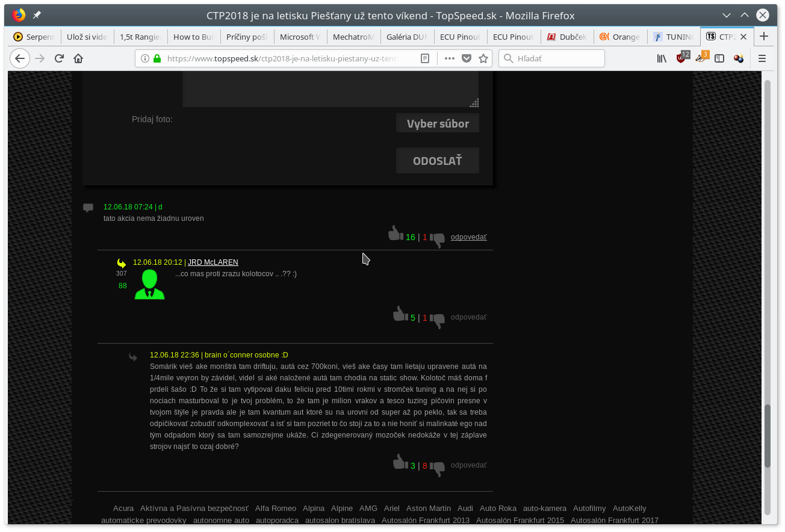Click the ODOSLAŤ submit button

coord(437,161)
